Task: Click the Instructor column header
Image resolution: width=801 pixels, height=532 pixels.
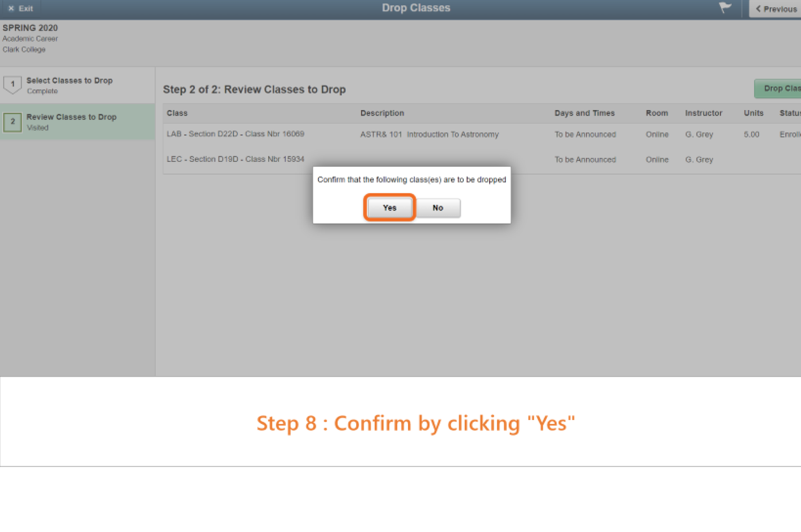Action: [x=703, y=113]
